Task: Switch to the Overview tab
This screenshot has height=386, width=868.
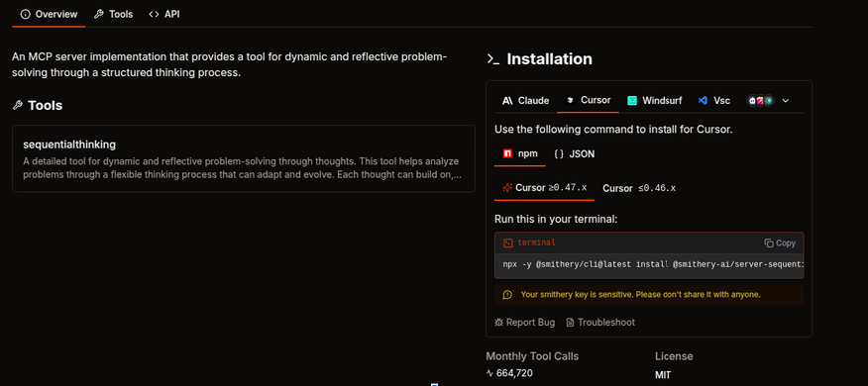Action: pos(49,15)
